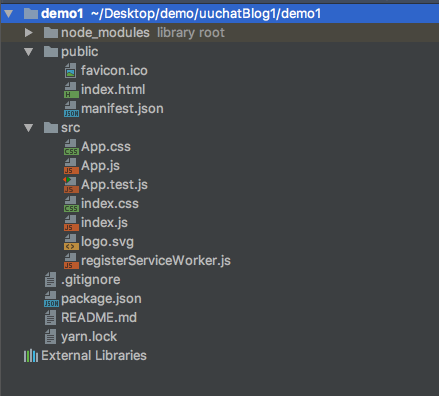Click the node_modules folder icon
Viewport: 439px width, 396px height.
click(51, 33)
